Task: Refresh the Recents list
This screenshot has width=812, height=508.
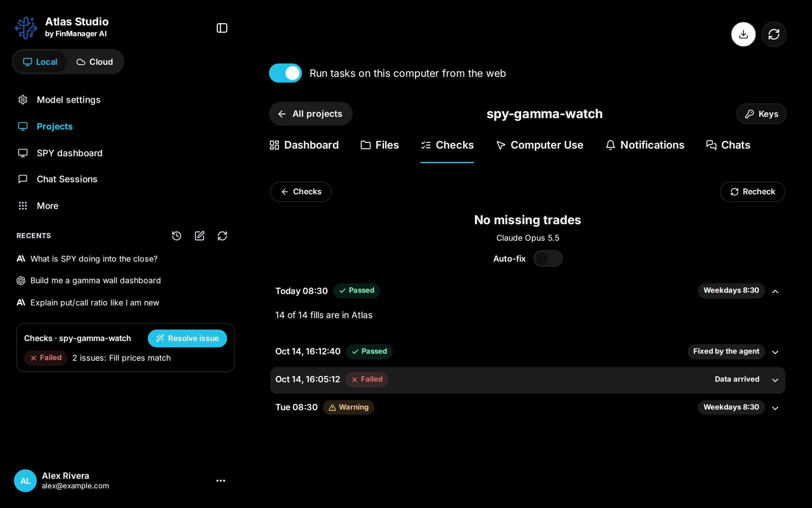Action: pos(222,236)
